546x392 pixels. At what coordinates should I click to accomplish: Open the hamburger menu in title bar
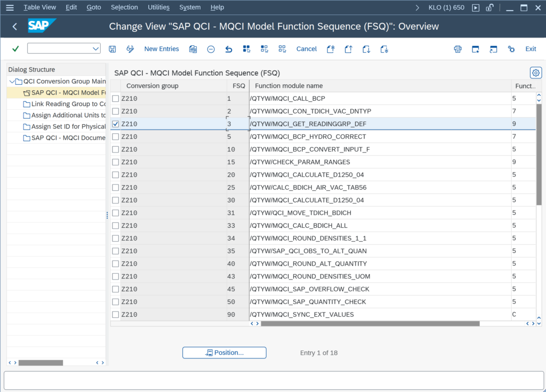(x=10, y=7)
